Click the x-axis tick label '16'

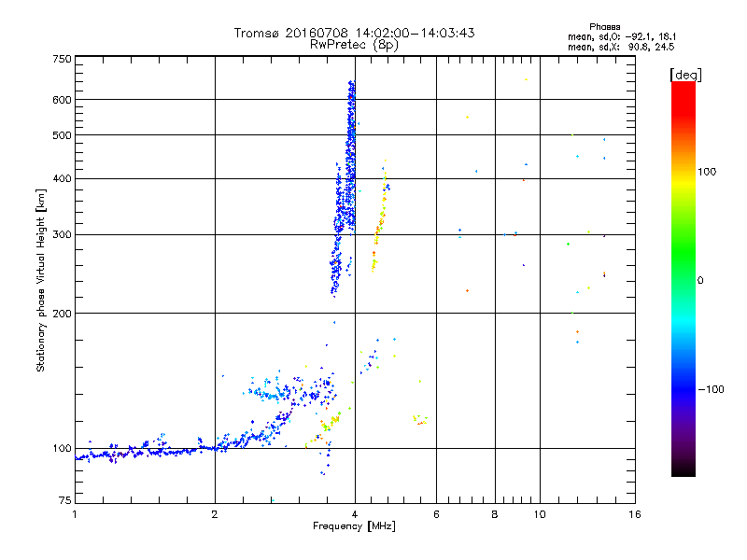[635, 514]
